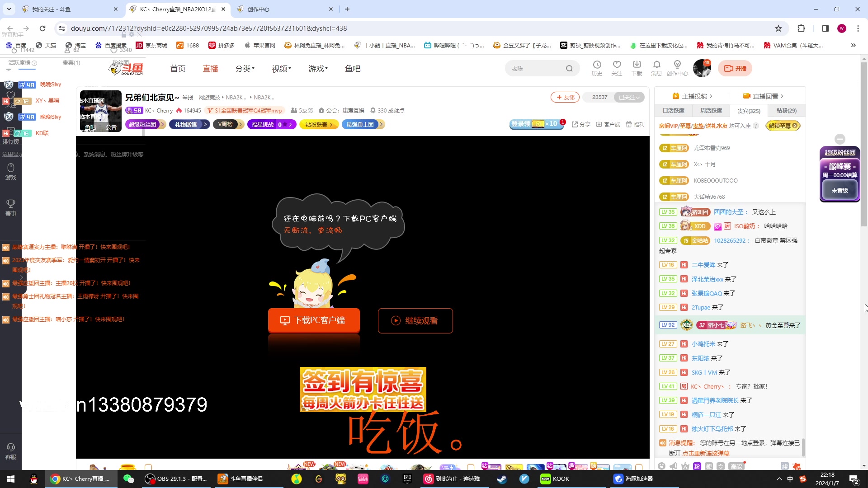The image size is (868, 488).
Task: Open the 消息 notification bell icon
Action: (656, 68)
